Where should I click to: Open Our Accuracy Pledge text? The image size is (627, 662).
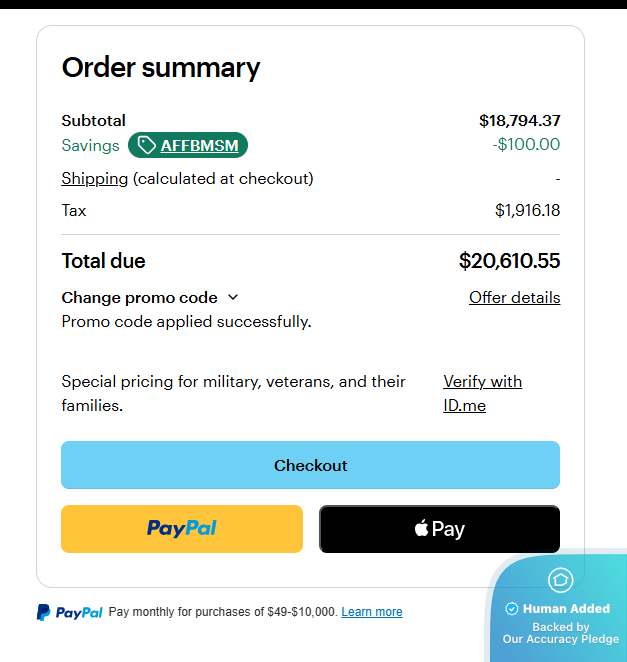[x=560, y=639]
